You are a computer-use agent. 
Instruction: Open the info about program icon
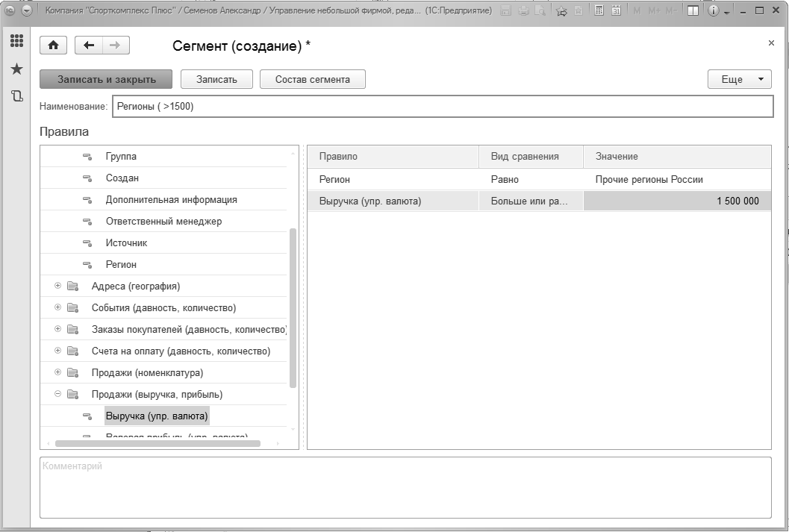713,10
